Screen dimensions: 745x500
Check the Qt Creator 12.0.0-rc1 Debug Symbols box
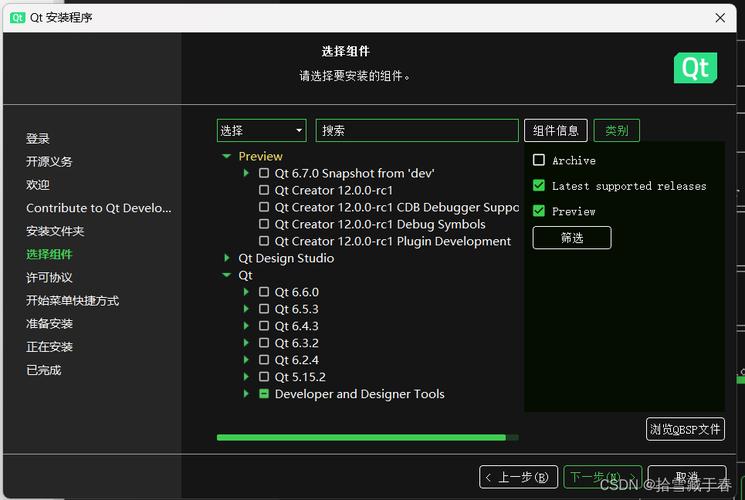(x=264, y=224)
